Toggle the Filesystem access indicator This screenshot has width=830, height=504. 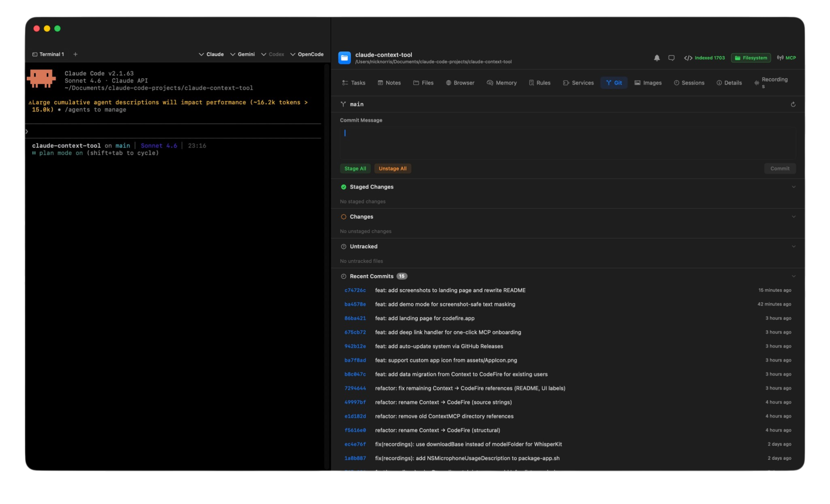click(x=750, y=58)
